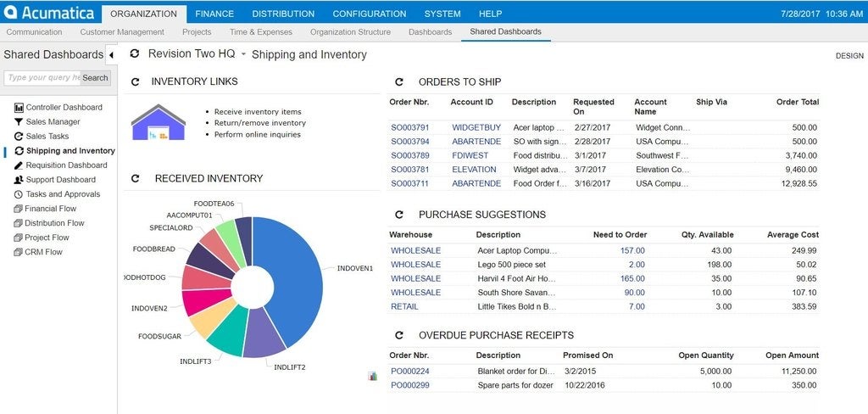Image resolution: width=868 pixels, height=414 pixels.
Task: Open sales order SO003791
Action: [x=409, y=127]
